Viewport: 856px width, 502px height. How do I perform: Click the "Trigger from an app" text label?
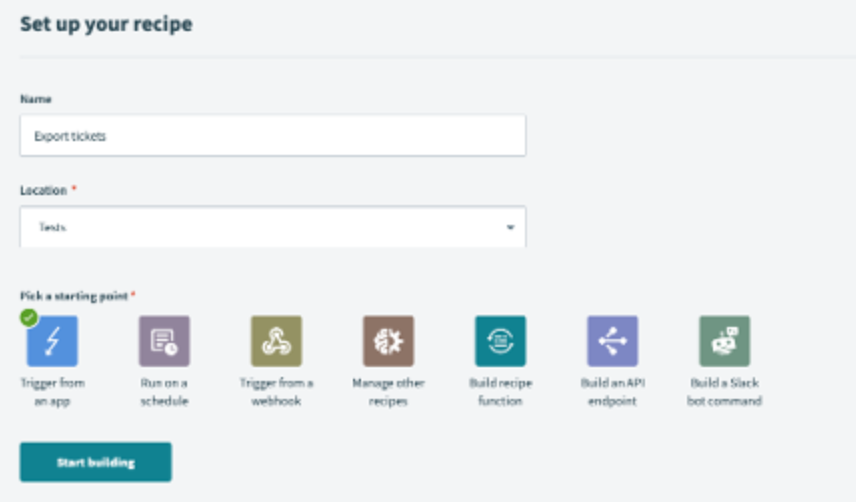pos(52,392)
